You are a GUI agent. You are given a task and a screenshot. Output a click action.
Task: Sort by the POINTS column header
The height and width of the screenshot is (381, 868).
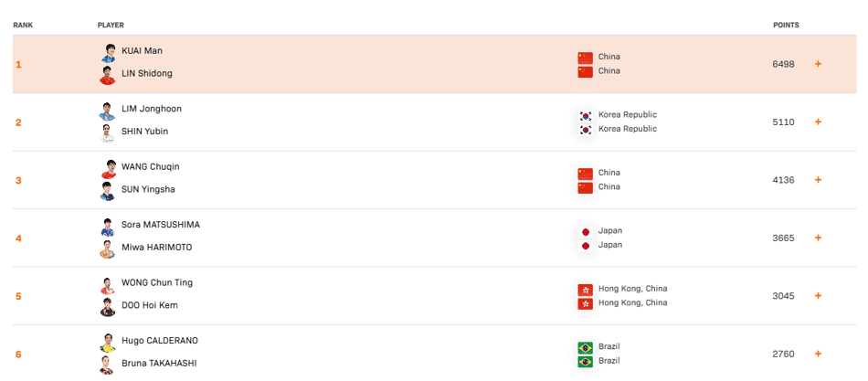[786, 25]
